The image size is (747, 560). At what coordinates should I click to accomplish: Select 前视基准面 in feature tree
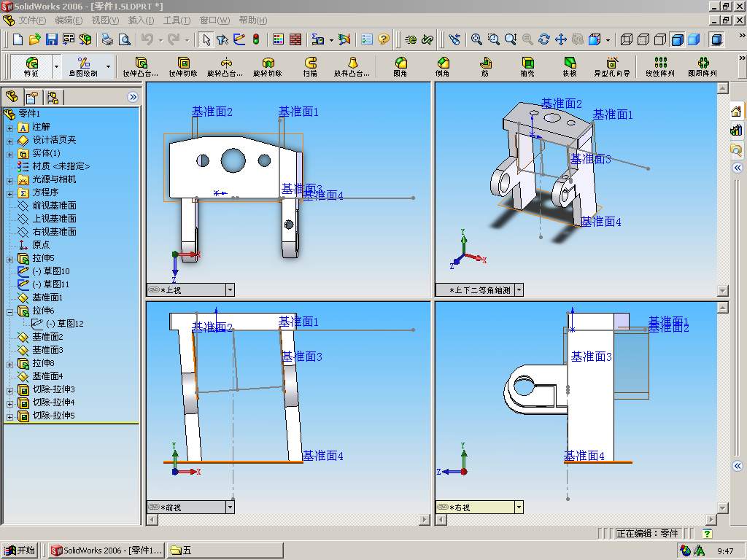54,206
